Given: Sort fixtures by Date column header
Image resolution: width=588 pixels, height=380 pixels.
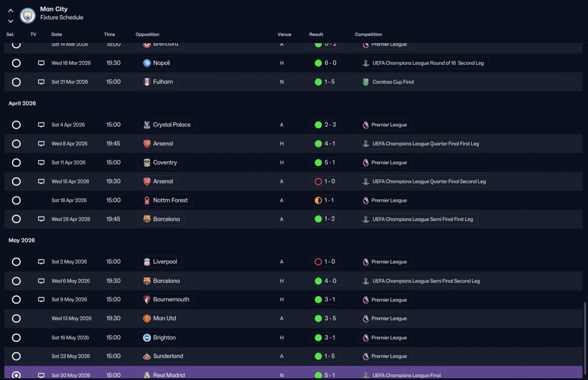Looking at the screenshot, I should click(x=57, y=34).
